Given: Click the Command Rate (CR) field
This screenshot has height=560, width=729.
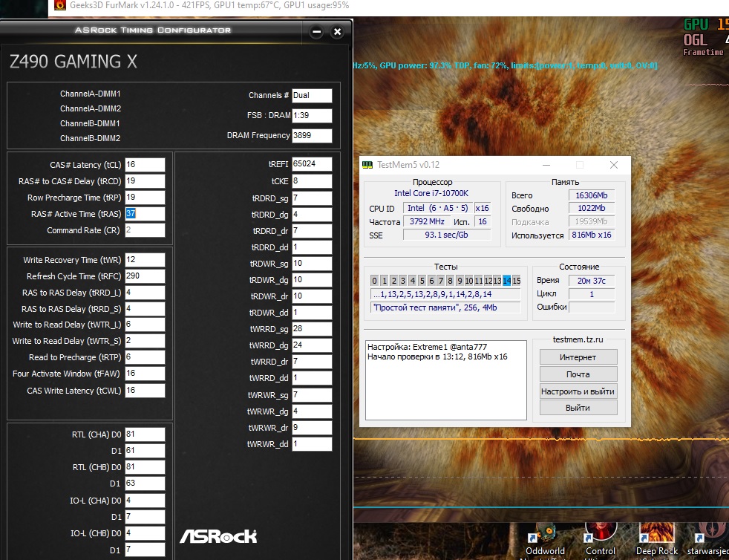Looking at the screenshot, I should click(145, 229).
